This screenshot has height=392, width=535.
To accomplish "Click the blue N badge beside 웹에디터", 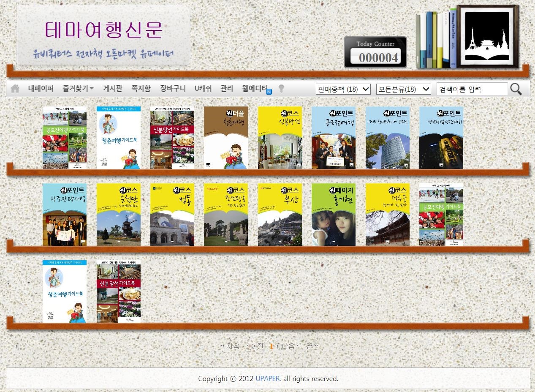I will [x=269, y=91].
